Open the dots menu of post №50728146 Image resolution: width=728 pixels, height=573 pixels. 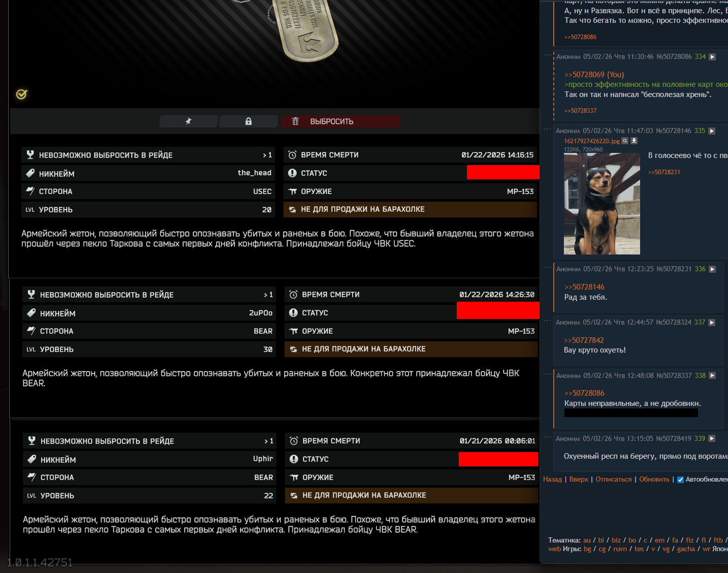547,129
